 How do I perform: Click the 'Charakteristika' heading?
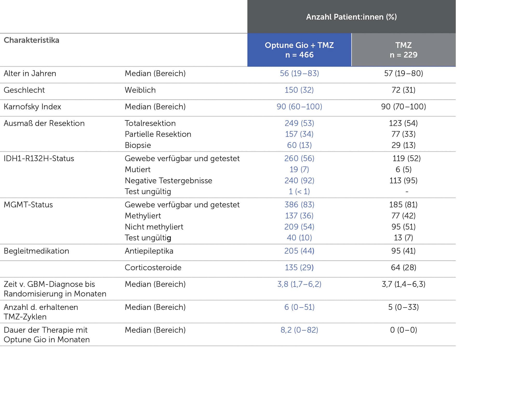(31, 40)
